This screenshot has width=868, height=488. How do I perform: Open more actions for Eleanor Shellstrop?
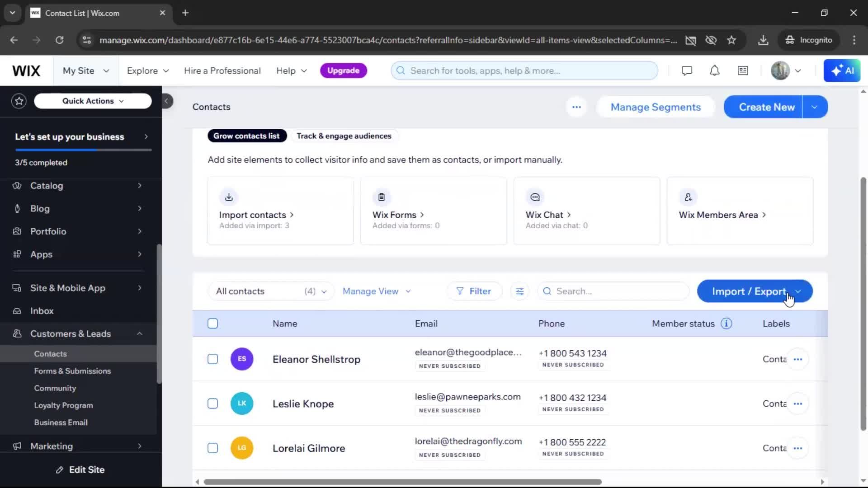pyautogui.click(x=797, y=359)
